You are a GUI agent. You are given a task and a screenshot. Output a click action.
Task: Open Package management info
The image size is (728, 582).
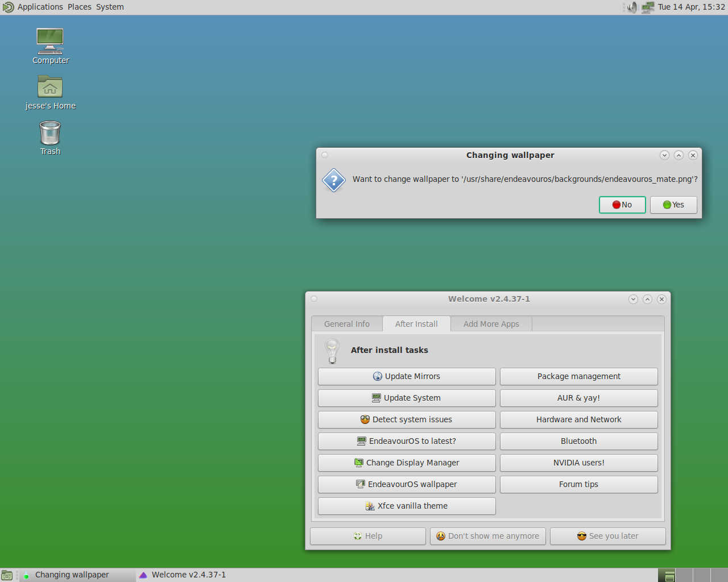coord(579,376)
